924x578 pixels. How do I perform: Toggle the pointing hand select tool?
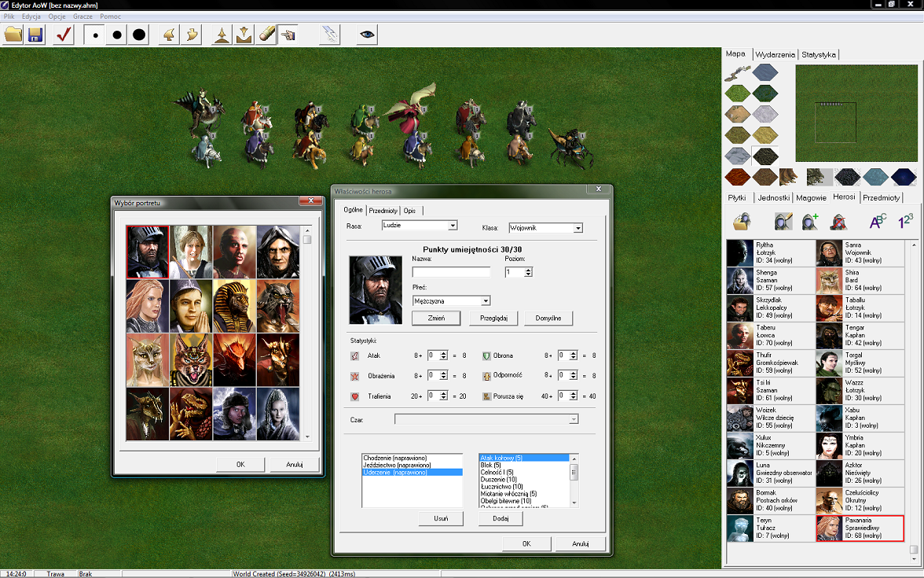pos(288,35)
